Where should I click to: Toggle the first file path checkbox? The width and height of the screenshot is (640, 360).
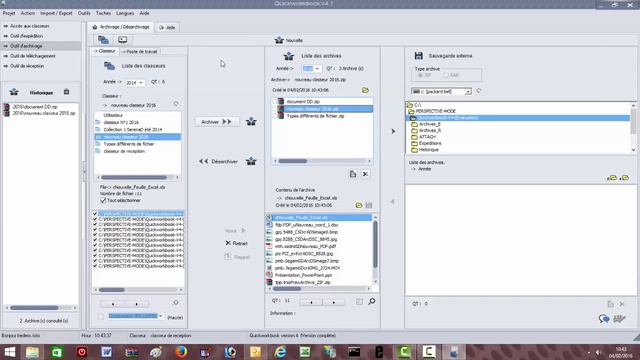point(95,213)
